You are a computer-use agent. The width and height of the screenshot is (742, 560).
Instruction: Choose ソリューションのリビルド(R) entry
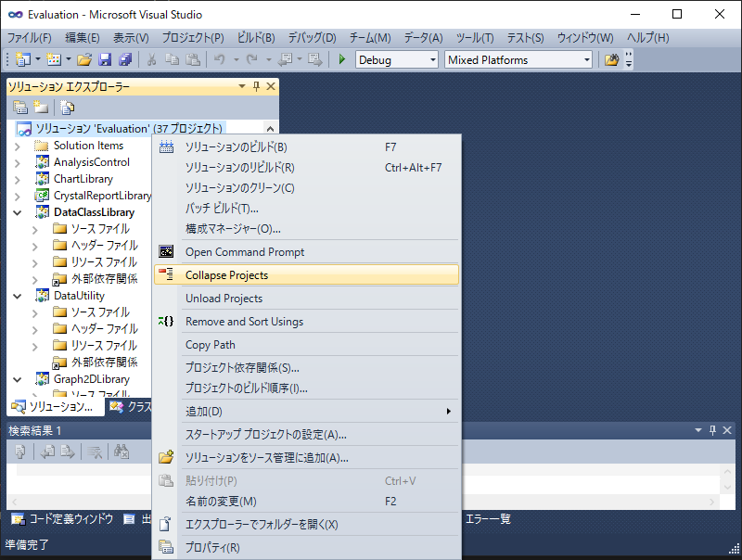click(306, 168)
